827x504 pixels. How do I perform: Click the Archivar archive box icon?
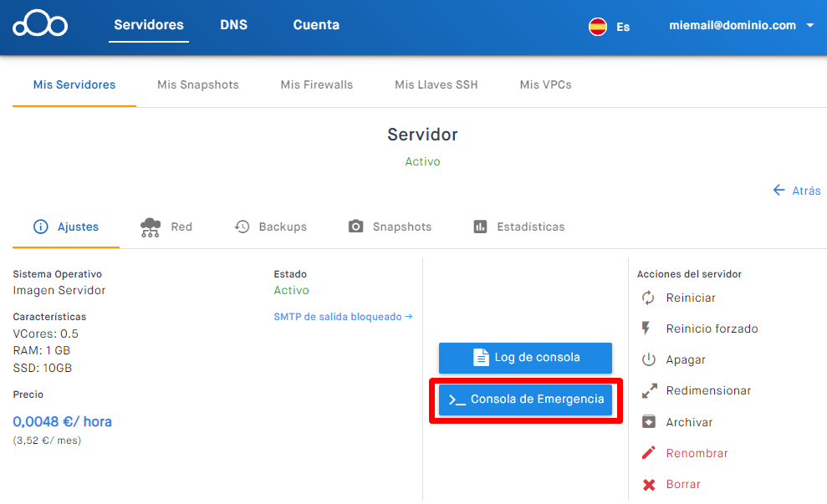[648, 422]
